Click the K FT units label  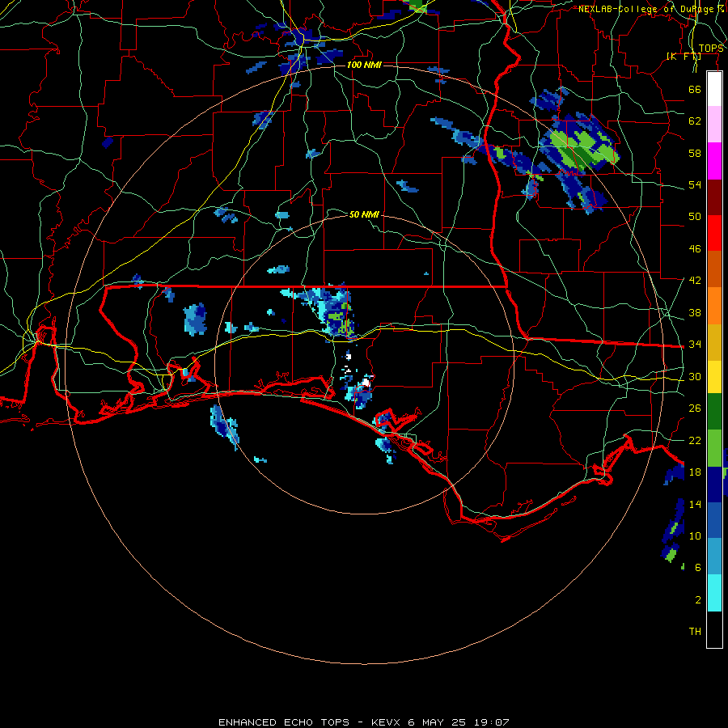684,57
